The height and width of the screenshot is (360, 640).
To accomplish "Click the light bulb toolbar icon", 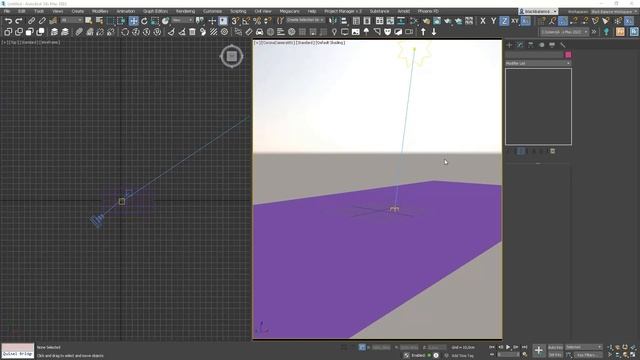I will click(x=334, y=32).
